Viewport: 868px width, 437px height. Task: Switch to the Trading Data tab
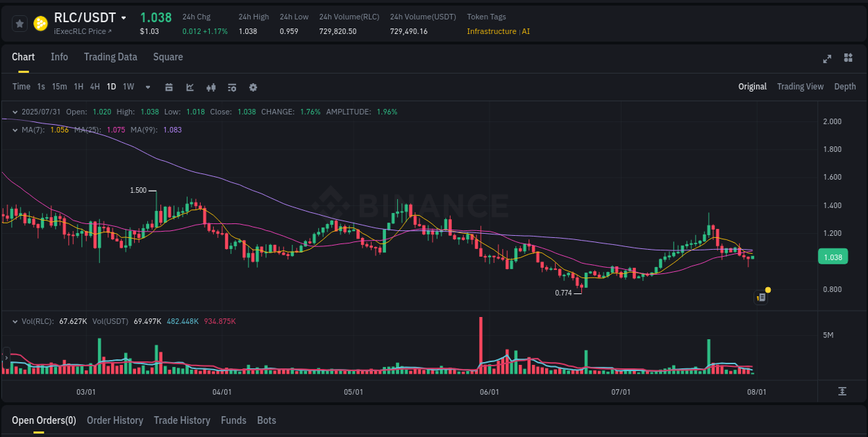pyautogui.click(x=110, y=57)
